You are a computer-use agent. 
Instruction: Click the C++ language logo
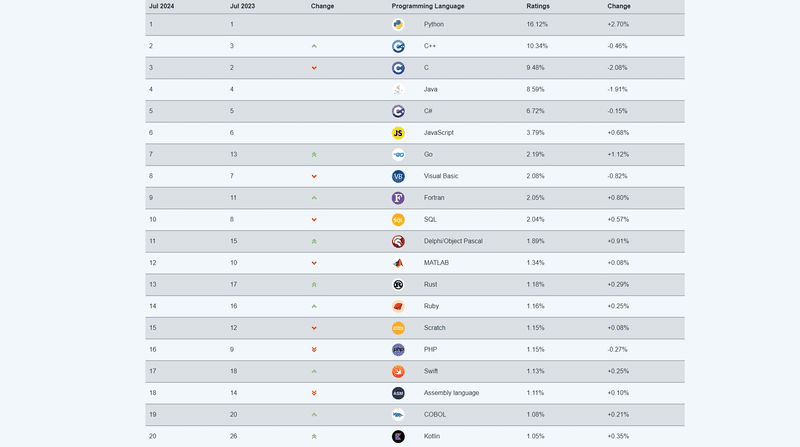(x=398, y=46)
